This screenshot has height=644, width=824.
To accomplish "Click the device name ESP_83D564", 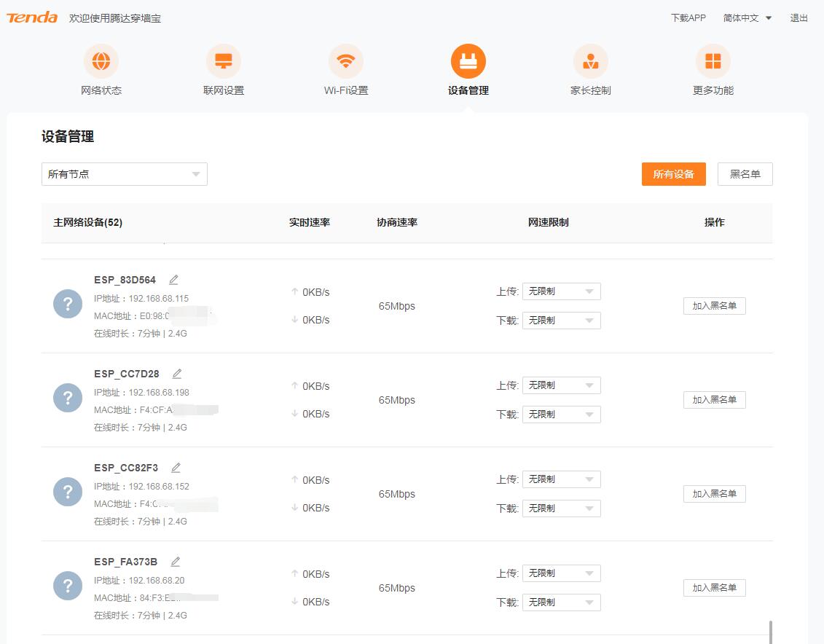I will (125, 280).
